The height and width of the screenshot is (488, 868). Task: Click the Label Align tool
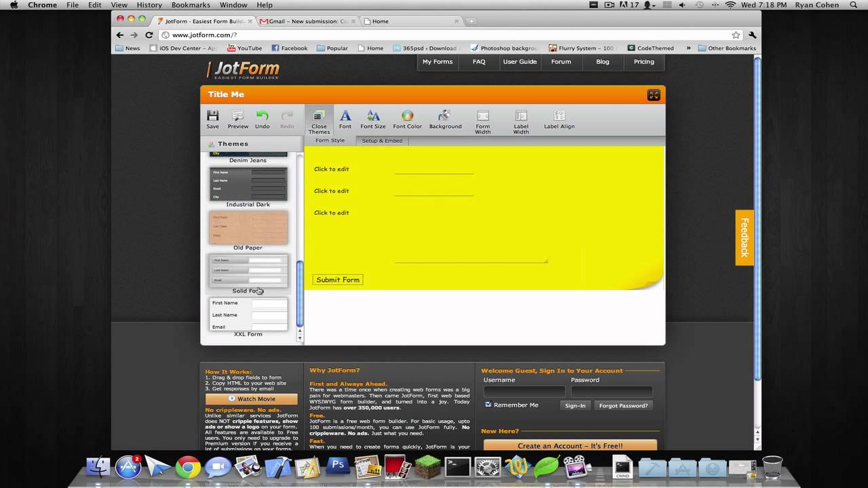point(559,119)
